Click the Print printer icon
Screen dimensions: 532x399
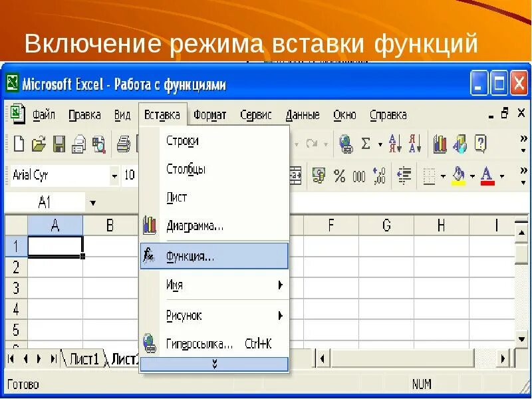tap(124, 144)
